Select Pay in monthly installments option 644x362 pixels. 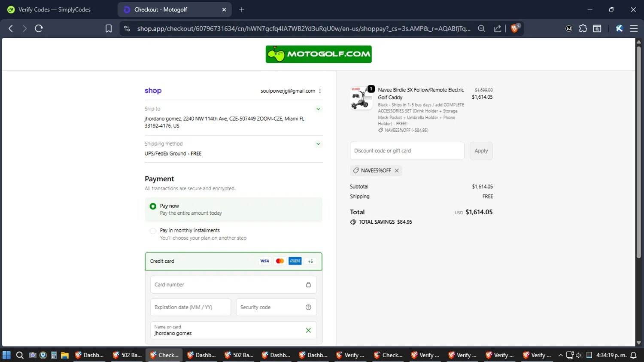(x=153, y=231)
